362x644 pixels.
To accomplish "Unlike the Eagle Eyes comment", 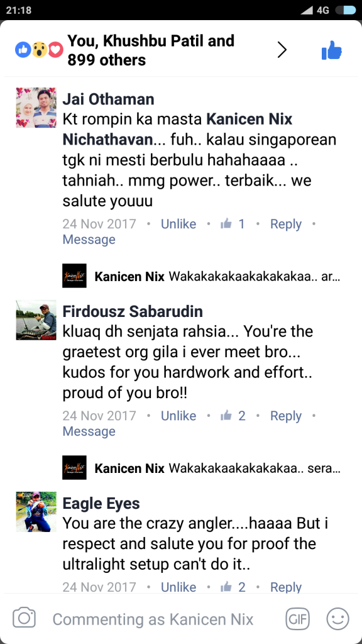I will 178,587.
